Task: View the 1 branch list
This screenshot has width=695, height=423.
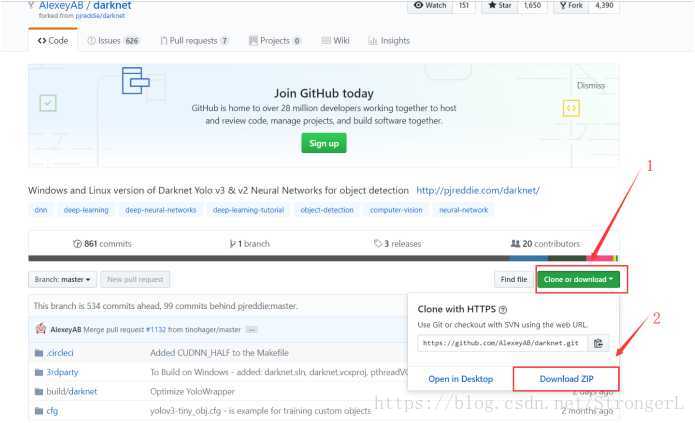Action: (250, 244)
